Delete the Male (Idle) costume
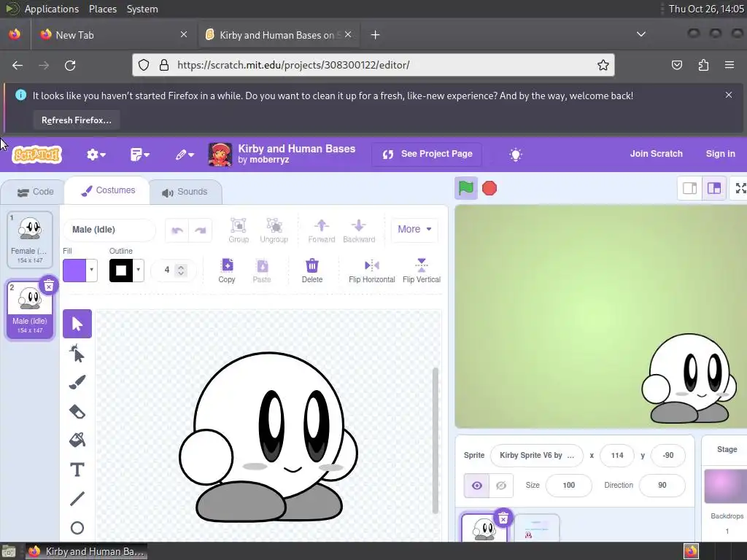 tap(49, 285)
